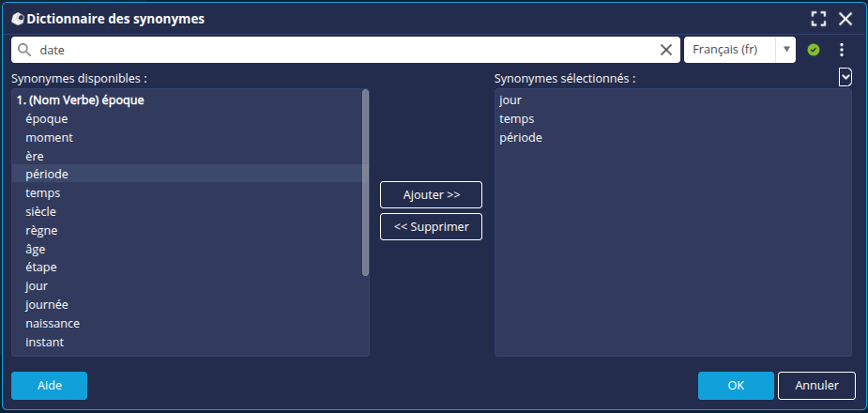
Task: Select the synonym 'moment' in available list
Action: click(49, 137)
